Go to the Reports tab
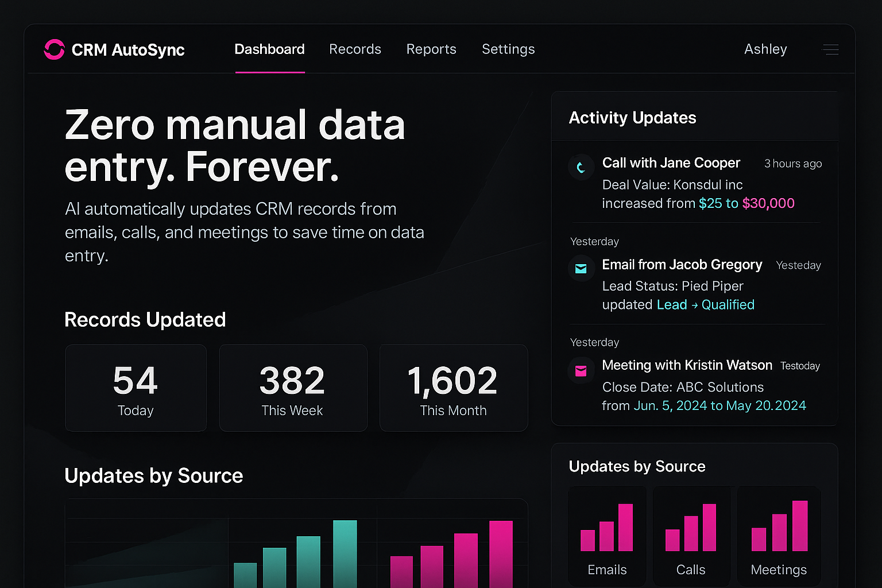The width and height of the screenshot is (882, 588). click(431, 49)
